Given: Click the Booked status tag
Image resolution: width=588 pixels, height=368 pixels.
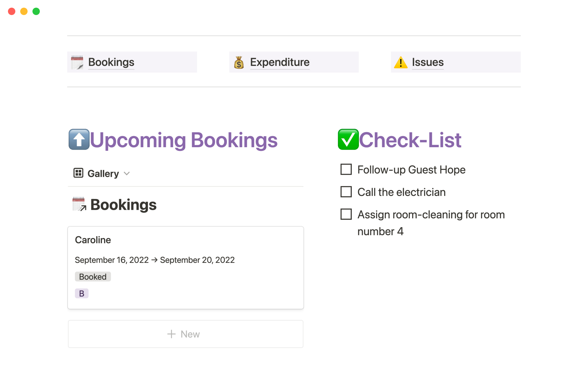Looking at the screenshot, I should tap(93, 277).
